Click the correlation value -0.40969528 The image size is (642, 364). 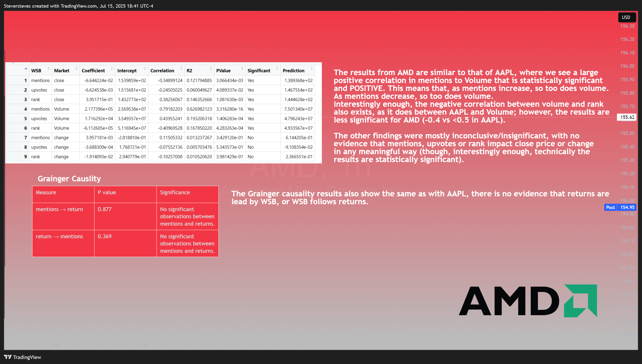point(170,128)
